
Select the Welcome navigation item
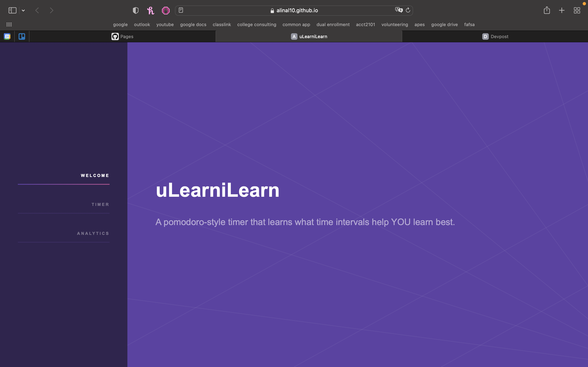coord(95,176)
